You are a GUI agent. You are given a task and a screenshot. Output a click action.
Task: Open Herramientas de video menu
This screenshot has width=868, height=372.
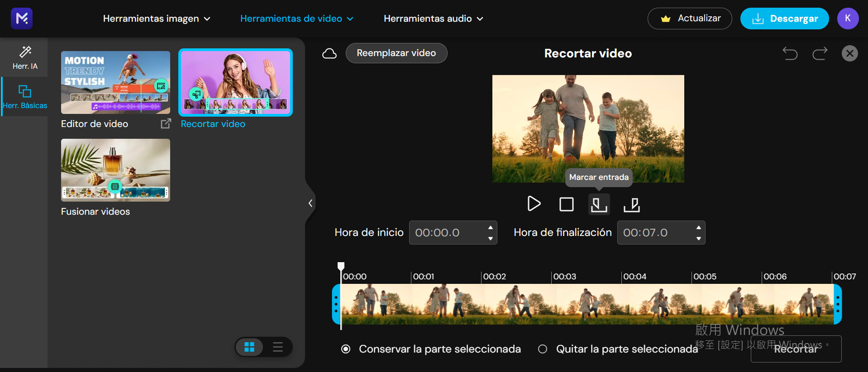pyautogui.click(x=296, y=19)
